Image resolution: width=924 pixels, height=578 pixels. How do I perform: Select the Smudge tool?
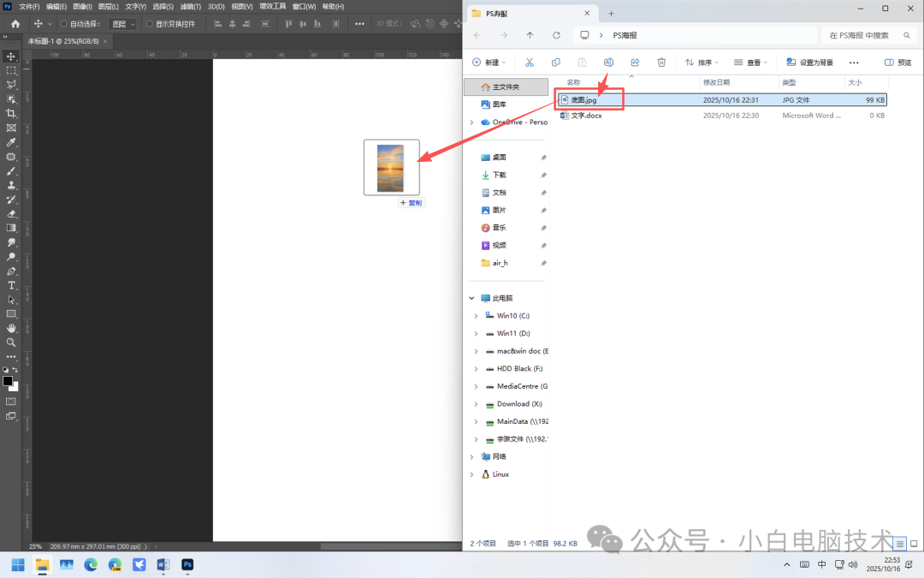10,242
